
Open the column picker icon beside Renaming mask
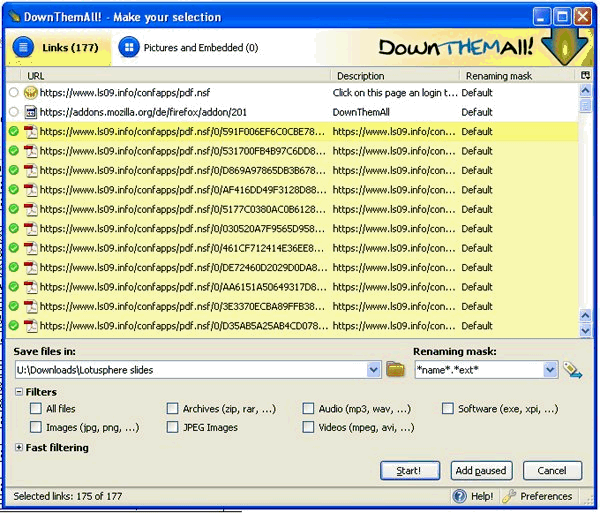click(585, 75)
